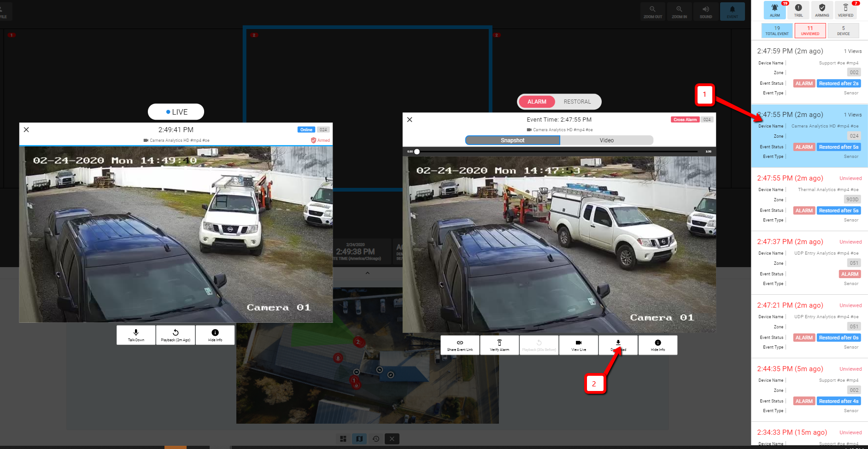The height and width of the screenshot is (449, 868).
Task: Click the Restored after 2s badge
Action: click(x=839, y=83)
